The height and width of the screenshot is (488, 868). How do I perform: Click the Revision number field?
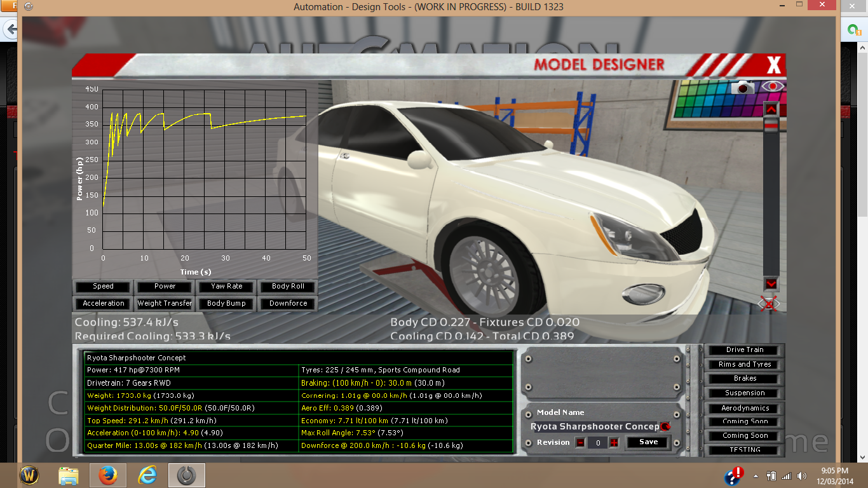coord(597,443)
